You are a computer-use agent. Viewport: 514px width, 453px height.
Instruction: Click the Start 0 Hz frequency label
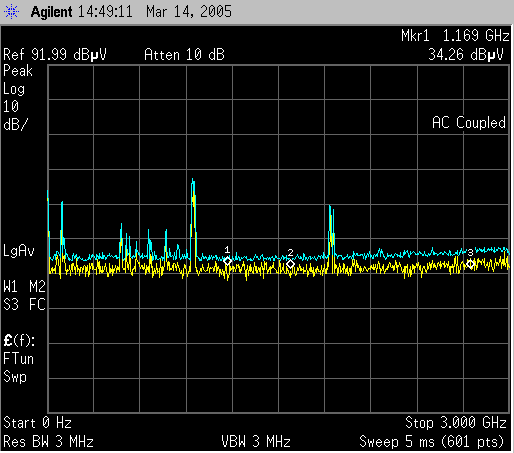coord(37,423)
